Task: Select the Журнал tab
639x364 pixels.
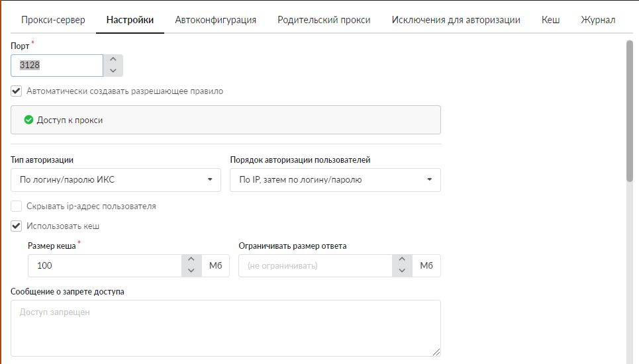Action: 597,20
